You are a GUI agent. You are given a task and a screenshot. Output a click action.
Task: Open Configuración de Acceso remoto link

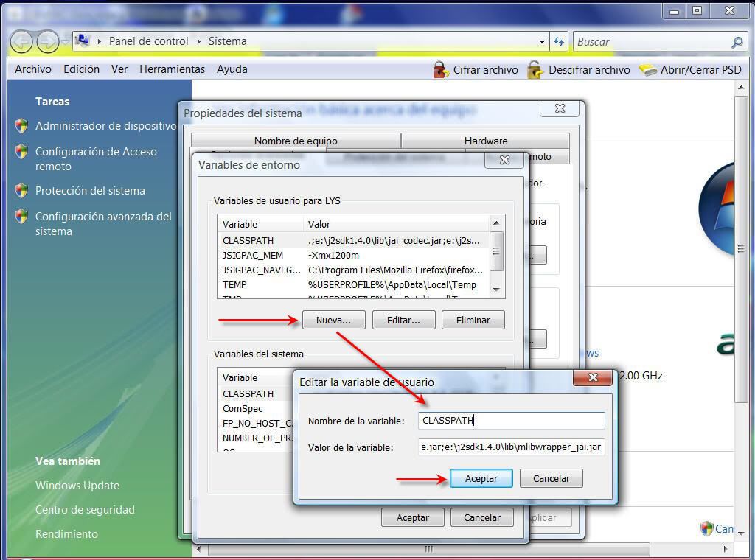(96, 158)
